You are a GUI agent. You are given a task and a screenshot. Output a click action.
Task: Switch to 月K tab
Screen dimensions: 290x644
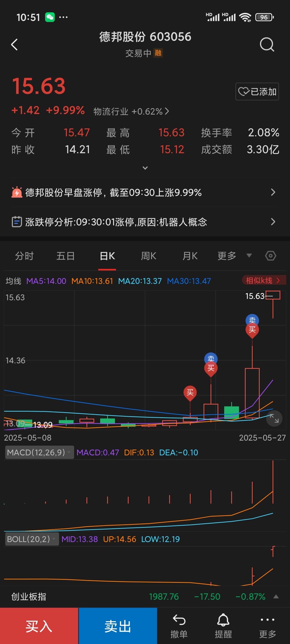pyautogui.click(x=190, y=256)
